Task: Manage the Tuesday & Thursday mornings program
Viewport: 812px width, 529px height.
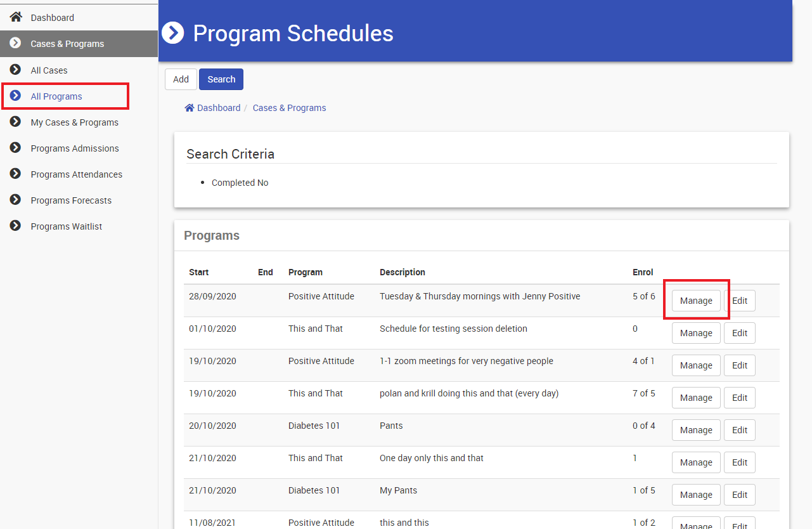Action: point(696,301)
